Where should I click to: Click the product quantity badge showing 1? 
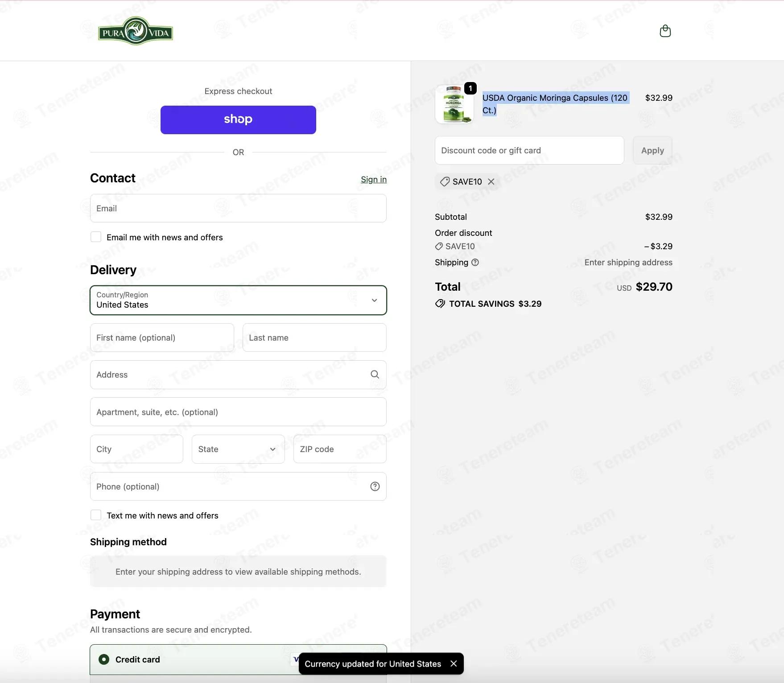[x=470, y=88]
